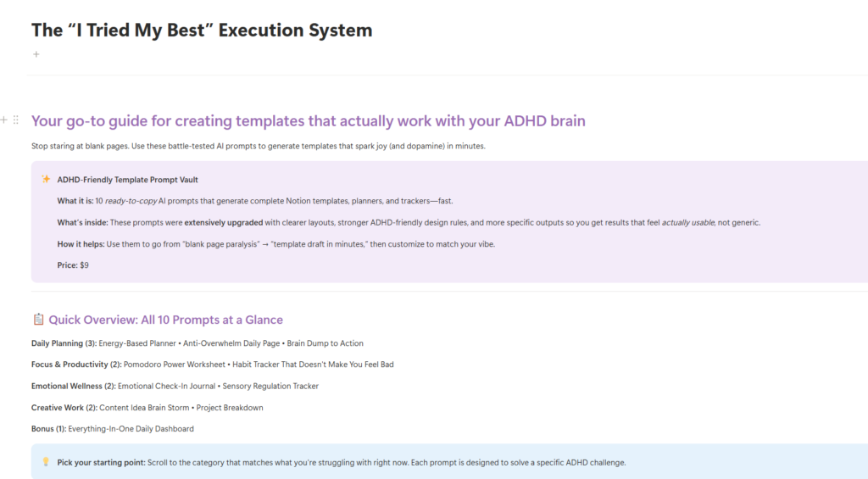Screen dimensions: 868x479
Task: Click the Price: $9 line
Action: coord(73,265)
